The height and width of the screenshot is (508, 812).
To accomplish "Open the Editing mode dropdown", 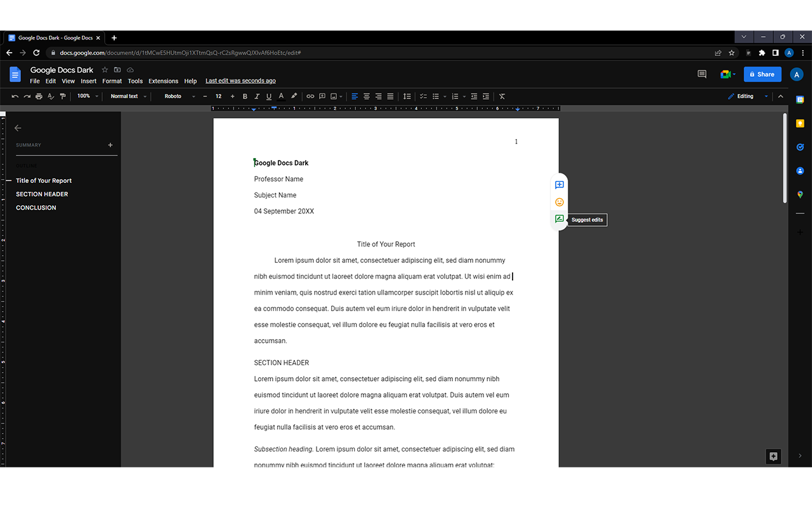I will point(748,97).
